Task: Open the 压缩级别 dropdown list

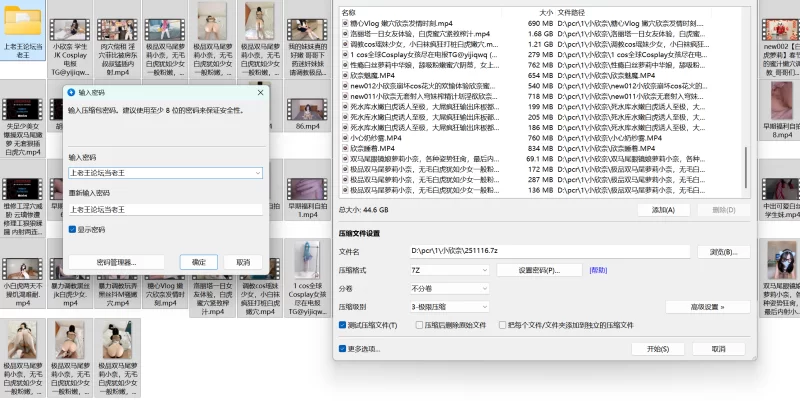Action: coord(447,306)
